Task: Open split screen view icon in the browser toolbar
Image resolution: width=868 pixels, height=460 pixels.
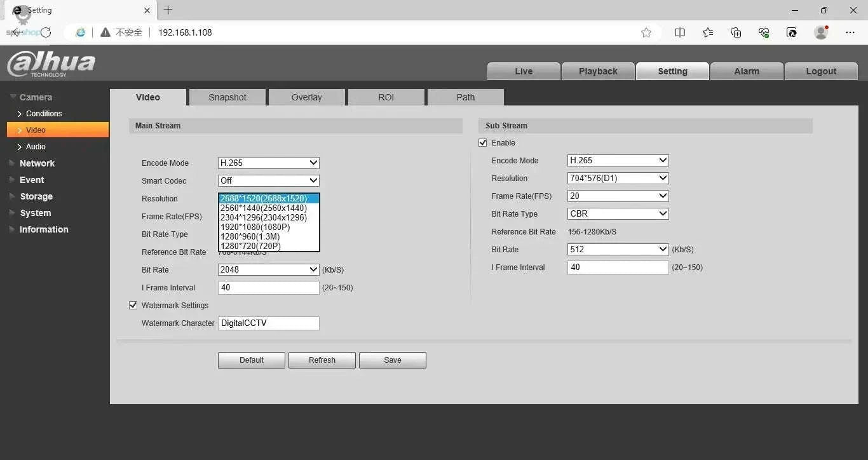Action: click(x=679, y=32)
